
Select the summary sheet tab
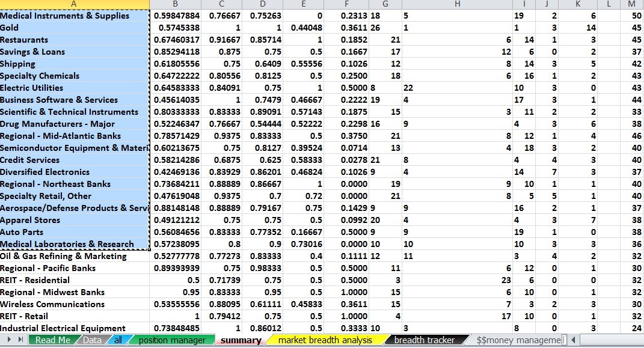tap(241, 340)
